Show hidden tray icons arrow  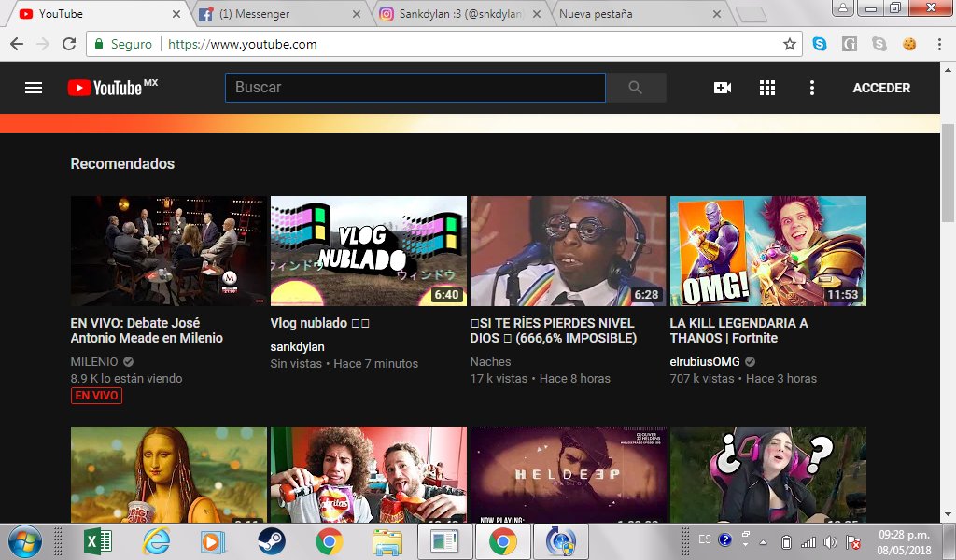click(763, 541)
